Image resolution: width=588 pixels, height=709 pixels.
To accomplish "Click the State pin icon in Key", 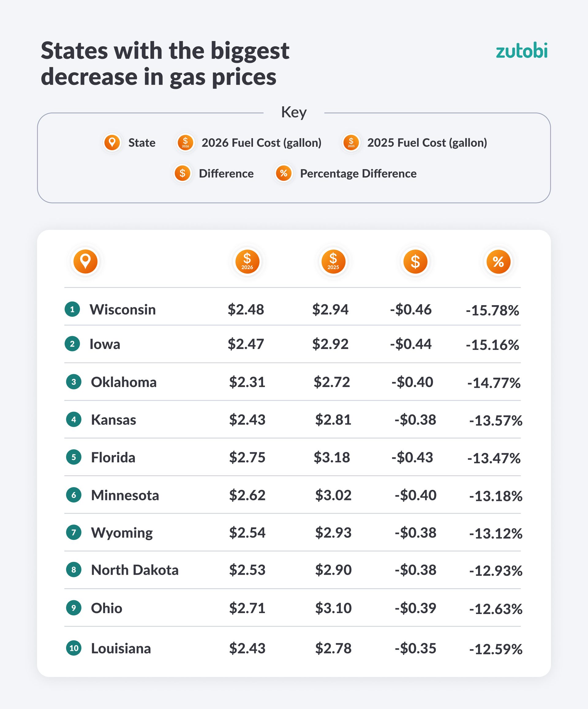I will pos(112,142).
